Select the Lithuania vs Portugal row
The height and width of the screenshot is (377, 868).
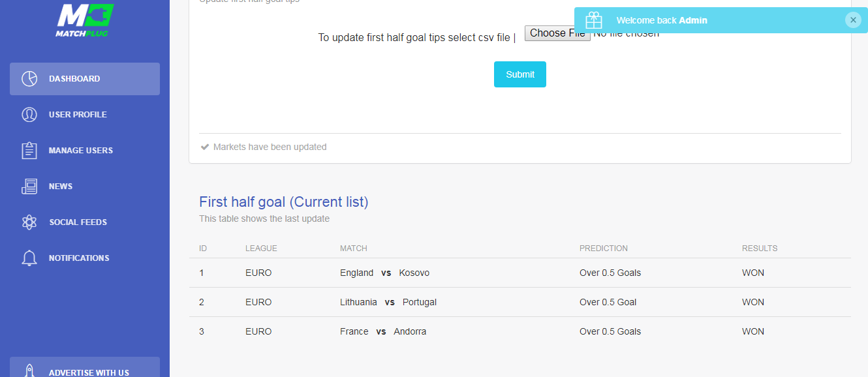pyautogui.click(x=520, y=302)
